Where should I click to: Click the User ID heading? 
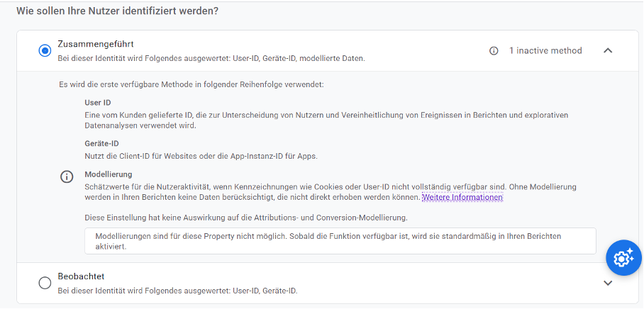tap(98, 103)
